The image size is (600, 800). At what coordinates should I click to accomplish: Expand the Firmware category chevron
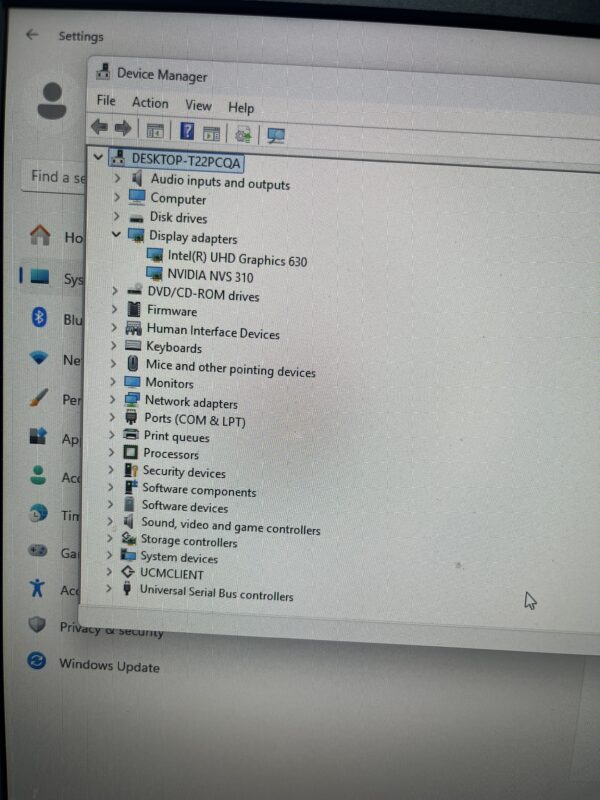pos(114,309)
